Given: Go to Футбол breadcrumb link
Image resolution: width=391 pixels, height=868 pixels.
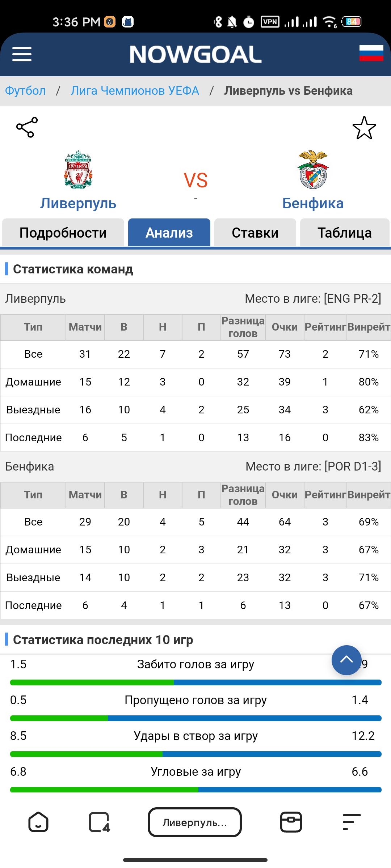Looking at the screenshot, I should 25,90.
